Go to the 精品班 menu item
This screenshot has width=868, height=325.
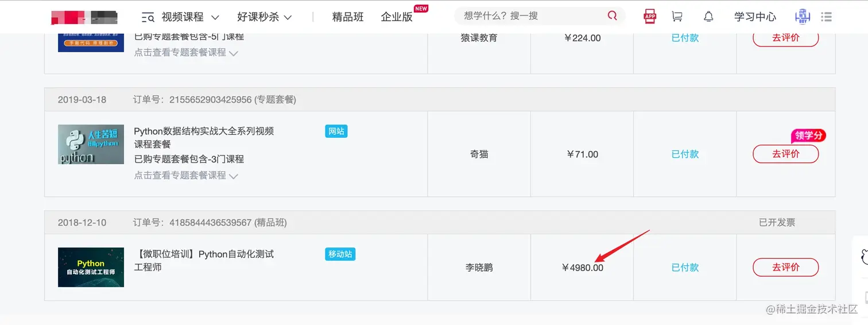click(348, 17)
